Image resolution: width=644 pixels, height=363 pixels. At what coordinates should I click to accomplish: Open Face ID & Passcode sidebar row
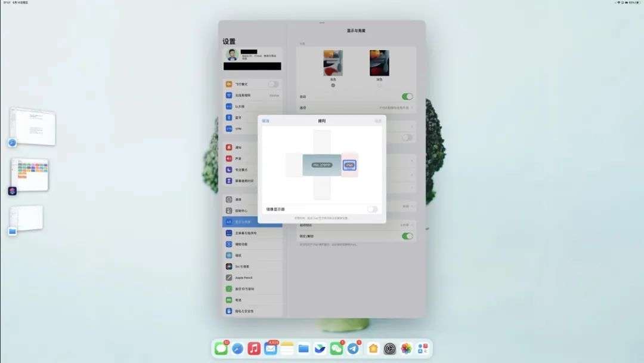[252, 288]
